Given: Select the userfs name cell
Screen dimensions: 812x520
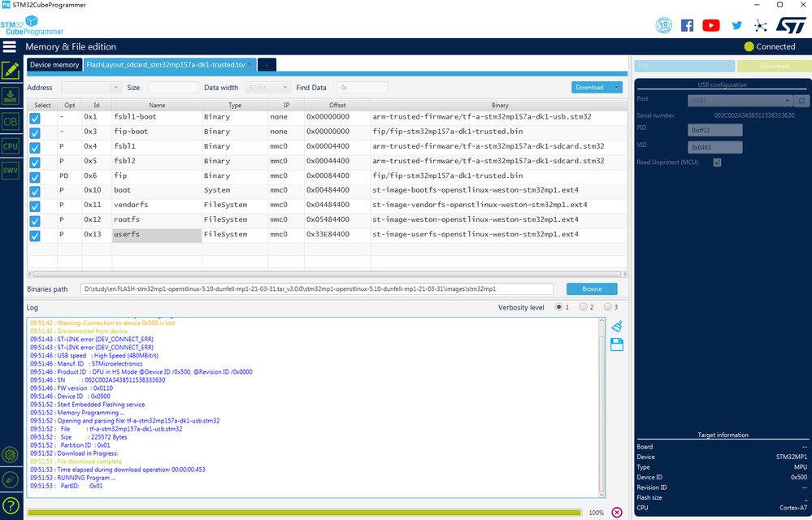Looking at the screenshot, I should 157,235.
